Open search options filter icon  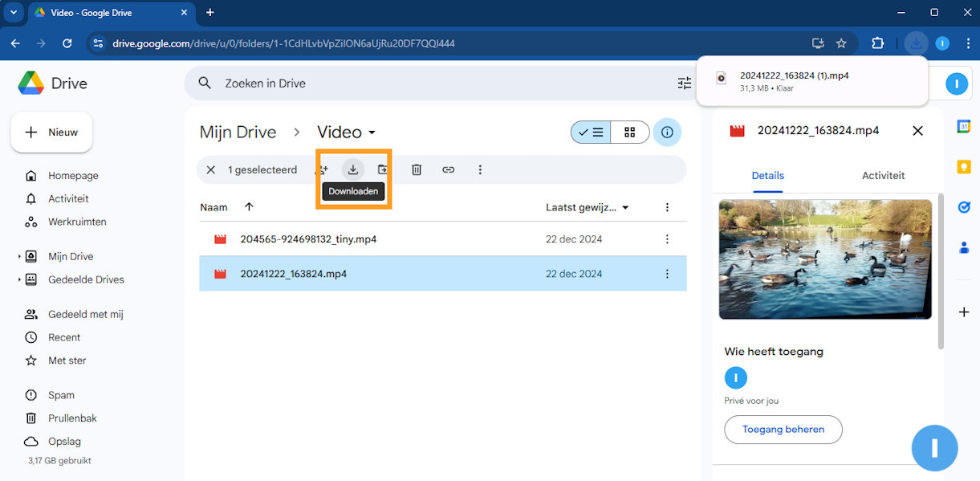(x=684, y=84)
